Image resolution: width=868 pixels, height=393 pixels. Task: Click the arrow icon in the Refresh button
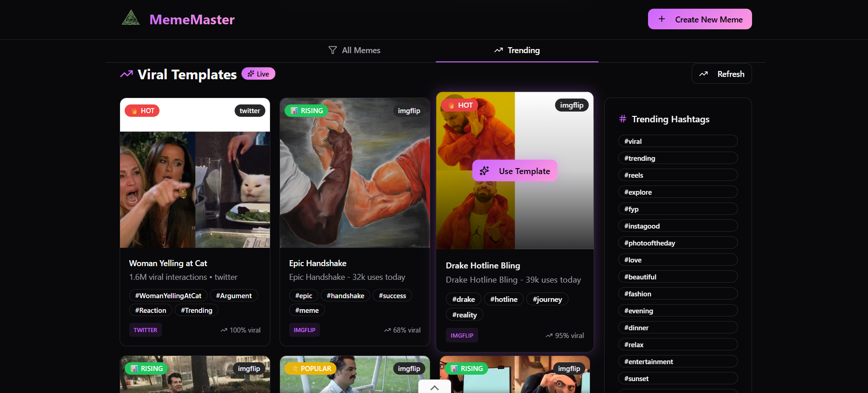703,74
